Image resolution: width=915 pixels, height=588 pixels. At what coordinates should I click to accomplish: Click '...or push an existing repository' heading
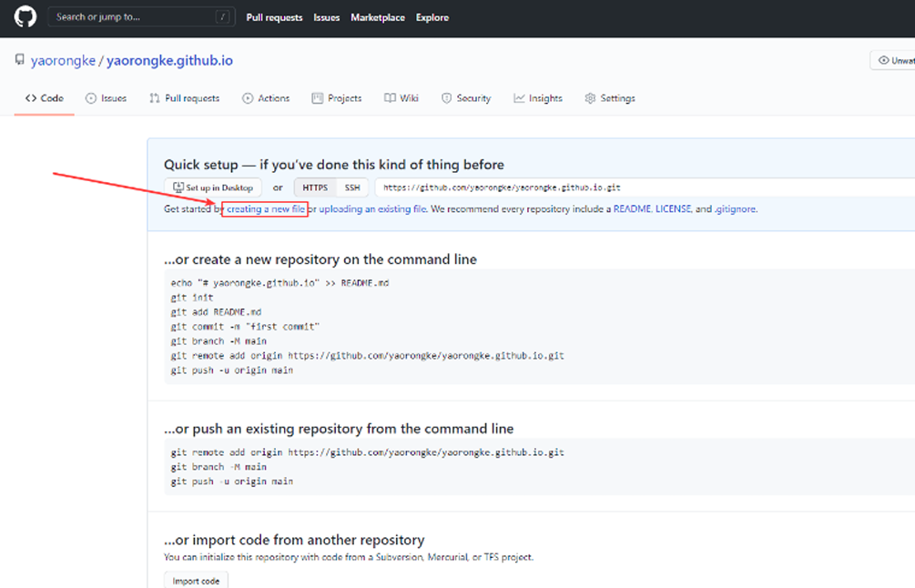(339, 429)
